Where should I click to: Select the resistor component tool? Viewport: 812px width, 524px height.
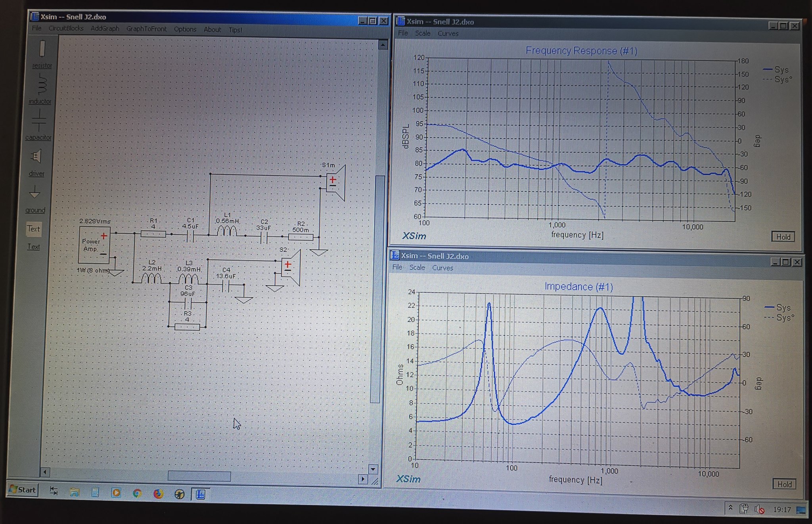tap(42, 54)
